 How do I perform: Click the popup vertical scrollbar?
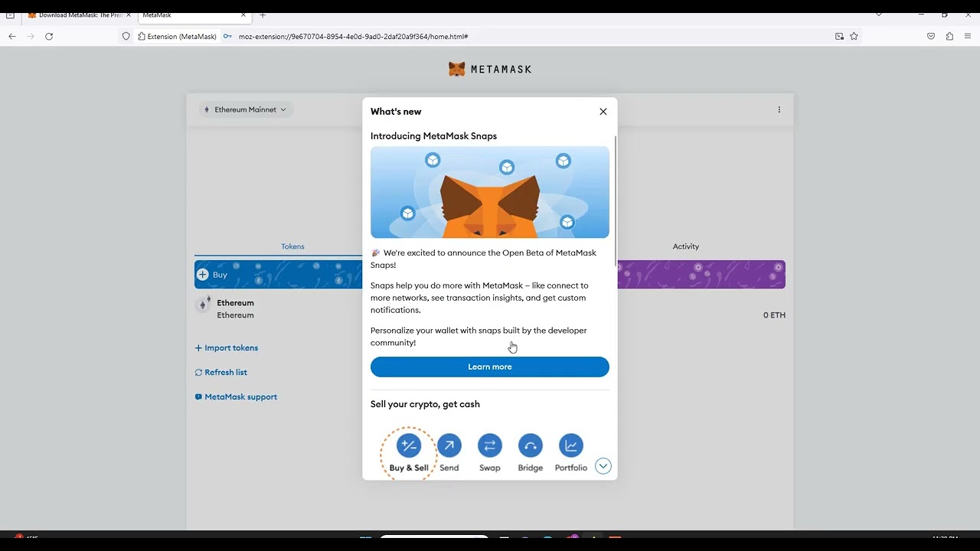click(x=615, y=203)
